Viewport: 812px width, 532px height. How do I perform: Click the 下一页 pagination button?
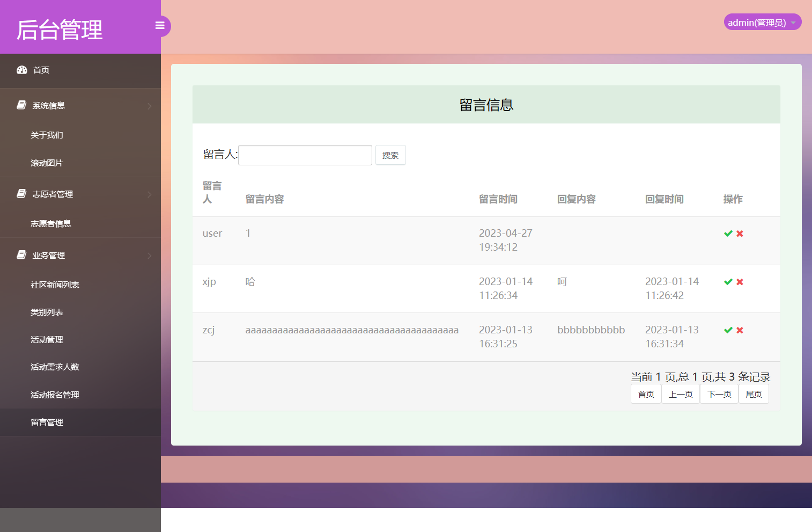pyautogui.click(x=719, y=393)
